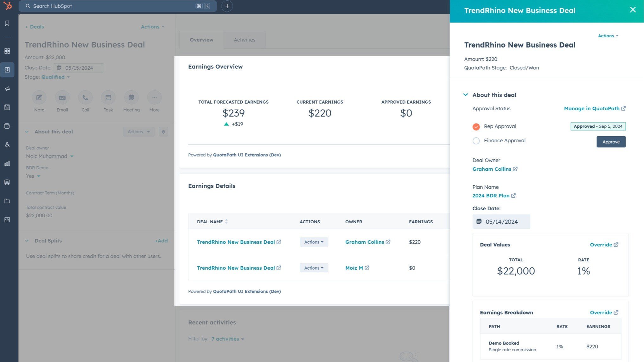The image size is (644, 362).
Task: Log a Call with the Call icon
Action: (x=85, y=98)
